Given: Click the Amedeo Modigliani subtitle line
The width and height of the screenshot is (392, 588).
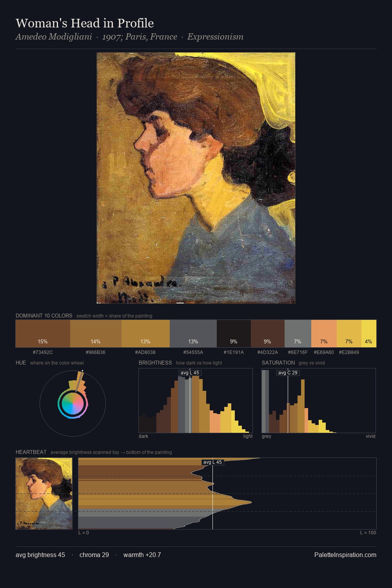Looking at the screenshot, I should pos(129,37).
